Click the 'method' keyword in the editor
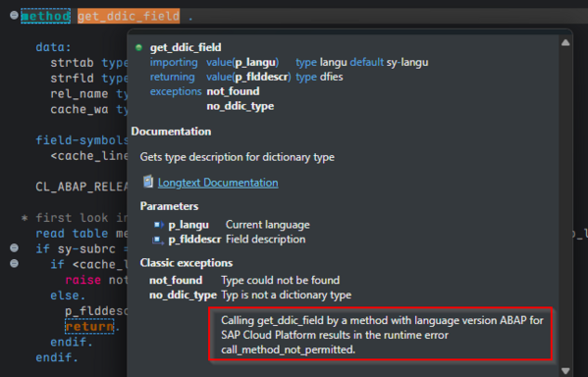 point(45,16)
